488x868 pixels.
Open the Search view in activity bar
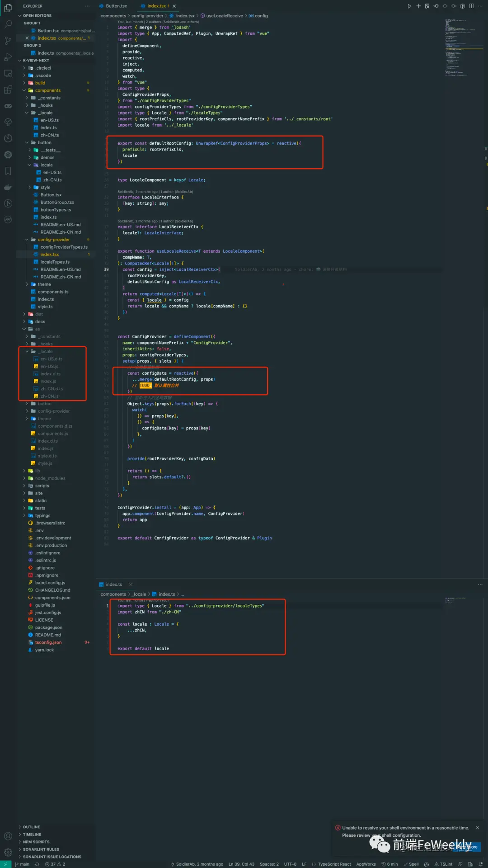8,24
